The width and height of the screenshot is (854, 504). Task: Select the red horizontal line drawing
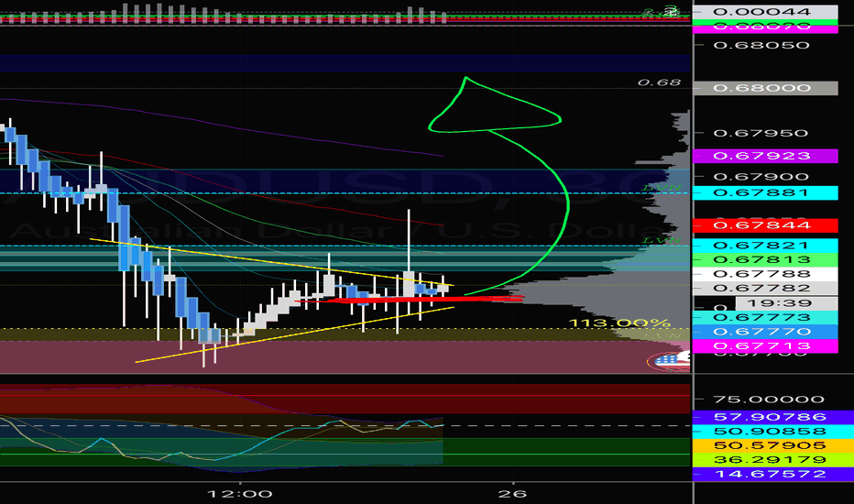tap(409, 299)
